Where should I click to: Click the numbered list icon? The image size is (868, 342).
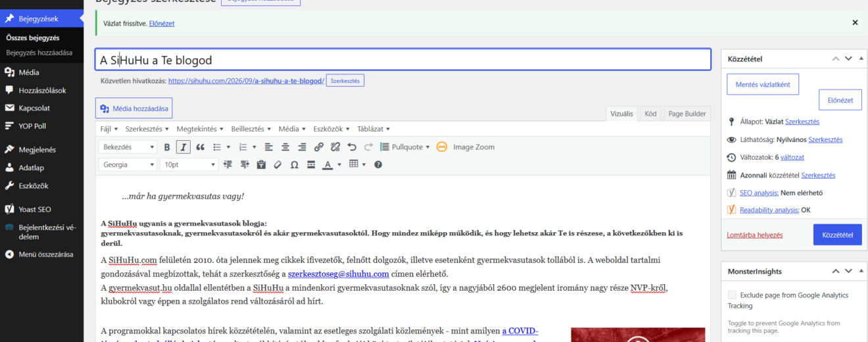(243, 147)
